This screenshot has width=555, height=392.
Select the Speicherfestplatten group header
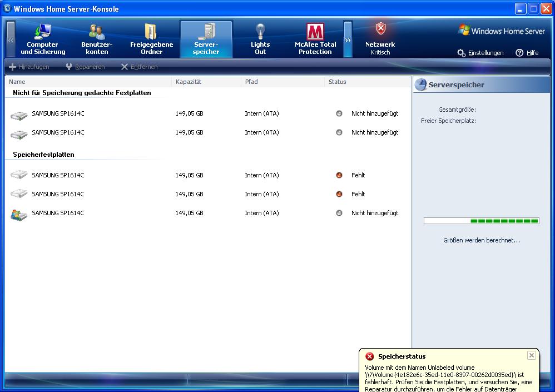point(43,155)
